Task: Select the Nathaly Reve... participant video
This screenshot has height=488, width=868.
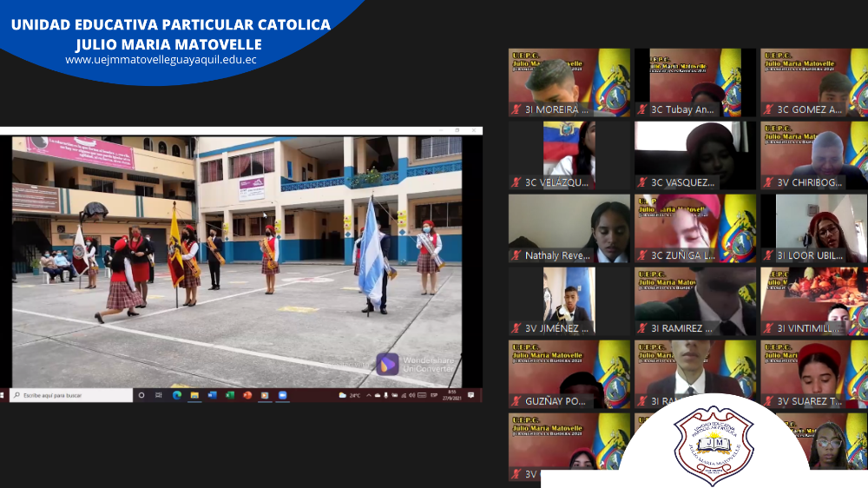Action: click(x=569, y=228)
